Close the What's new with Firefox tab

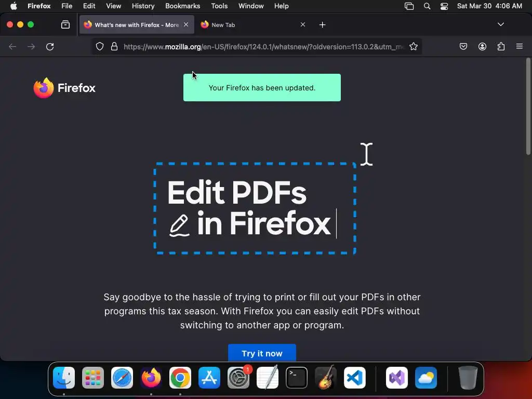186,24
